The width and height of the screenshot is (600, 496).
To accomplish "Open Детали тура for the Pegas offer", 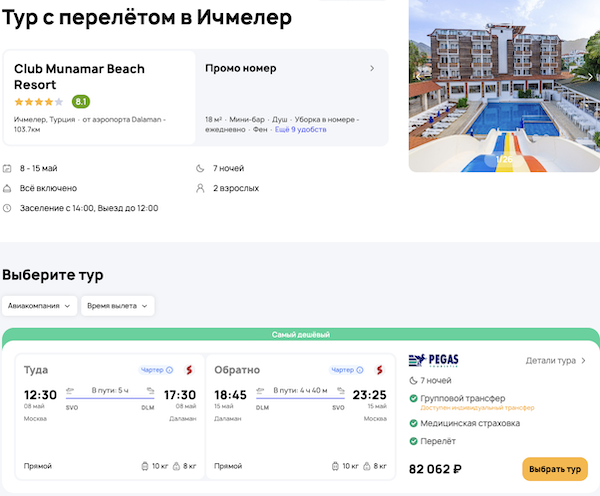I will pyautogui.click(x=556, y=361).
